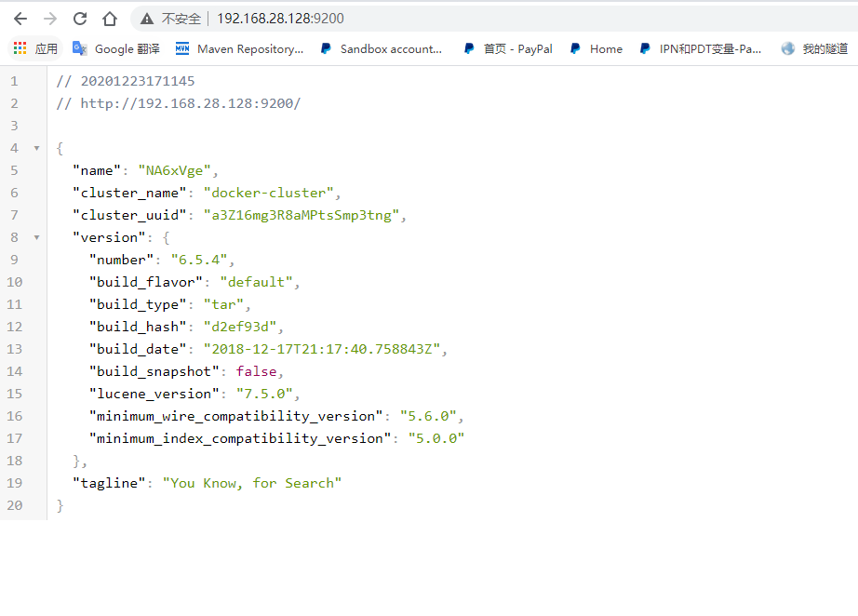Click the "minimum_index_compatibility_version" key
Screen dimensions: 858x616
pyautogui.click(x=240, y=439)
